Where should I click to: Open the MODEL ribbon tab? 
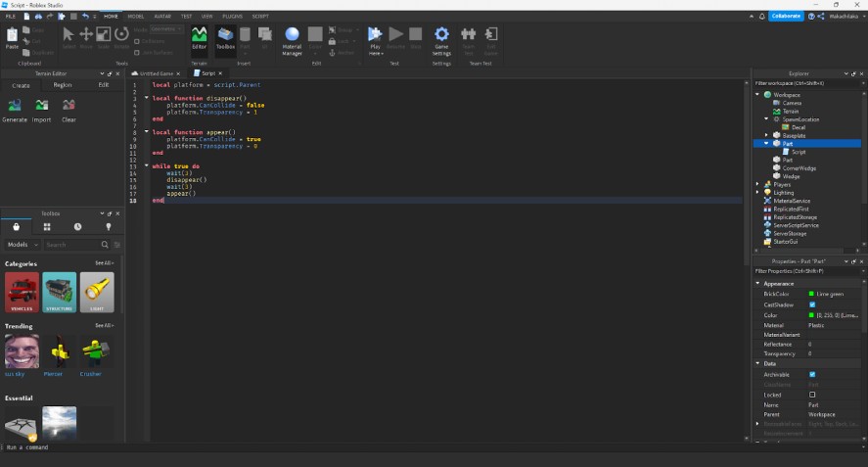point(136,16)
